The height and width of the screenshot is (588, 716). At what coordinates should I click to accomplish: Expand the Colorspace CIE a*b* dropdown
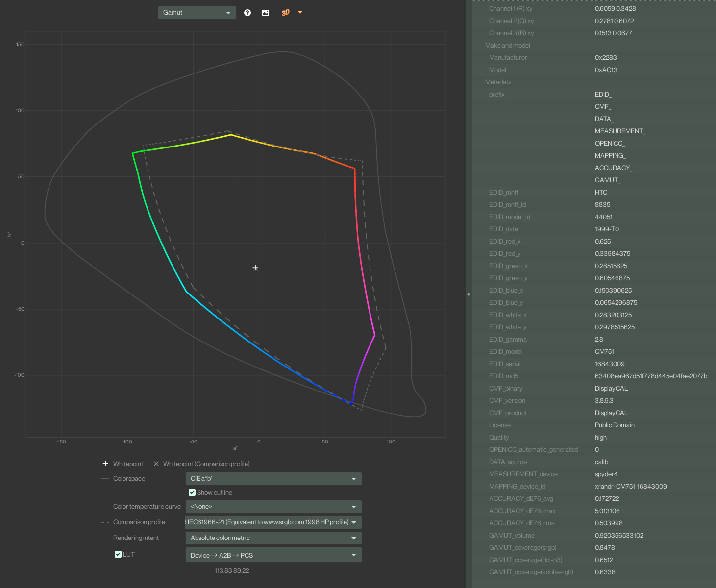pos(273,479)
